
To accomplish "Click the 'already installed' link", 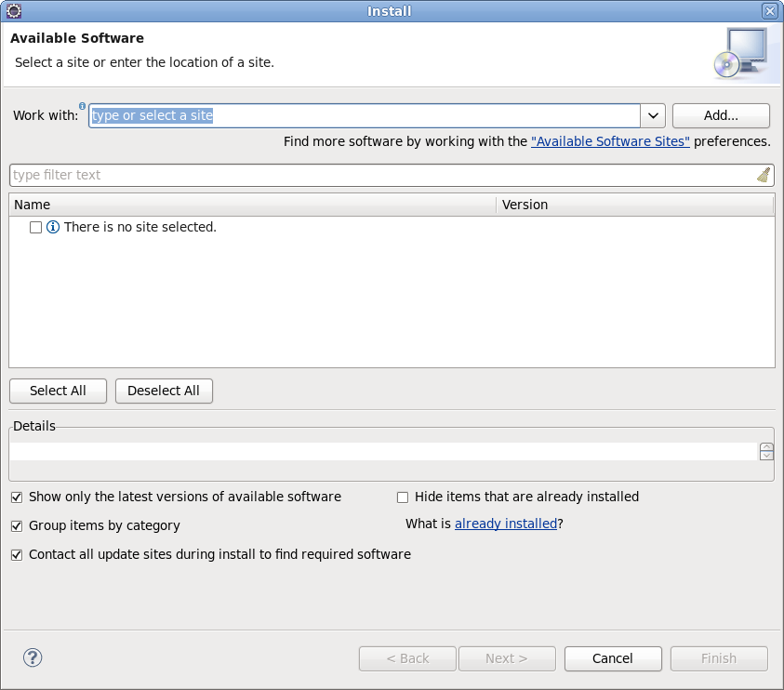I will (x=505, y=524).
